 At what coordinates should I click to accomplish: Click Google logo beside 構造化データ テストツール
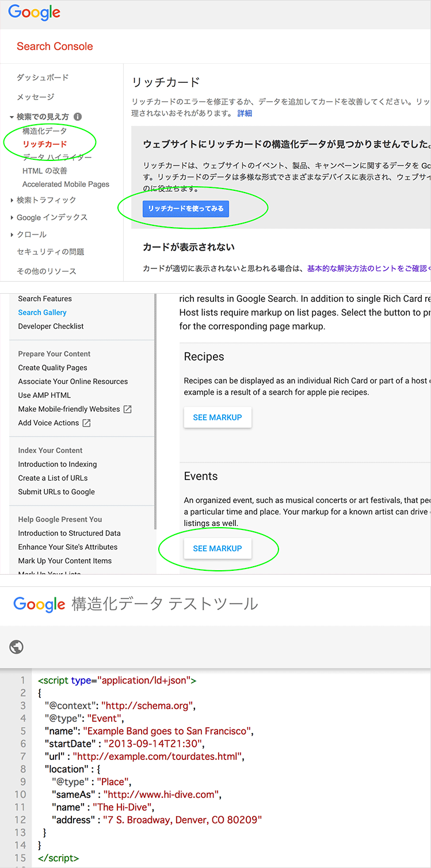click(x=39, y=605)
